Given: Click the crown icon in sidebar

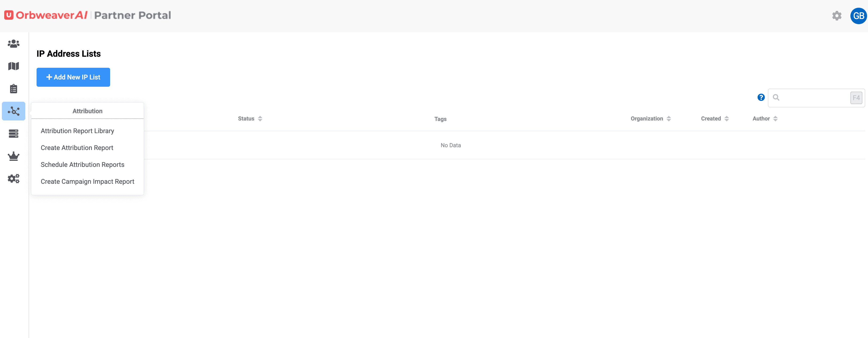Looking at the screenshot, I should [14, 156].
